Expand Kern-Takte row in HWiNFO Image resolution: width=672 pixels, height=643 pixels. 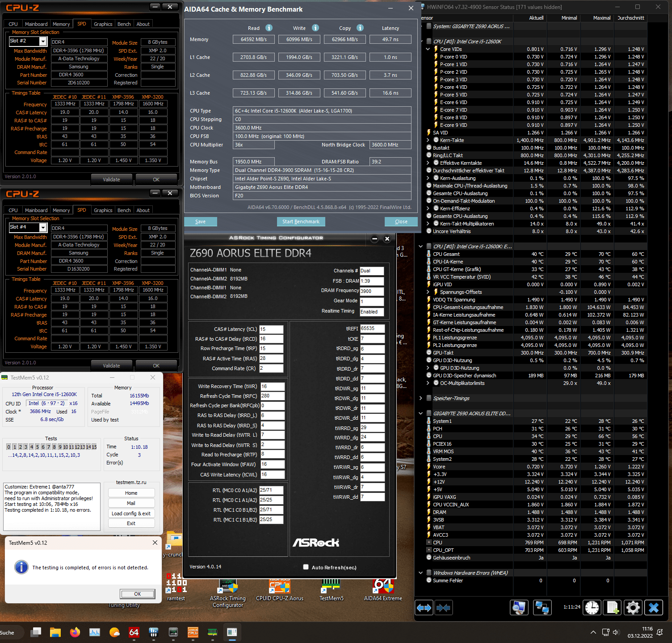pyautogui.click(x=428, y=140)
